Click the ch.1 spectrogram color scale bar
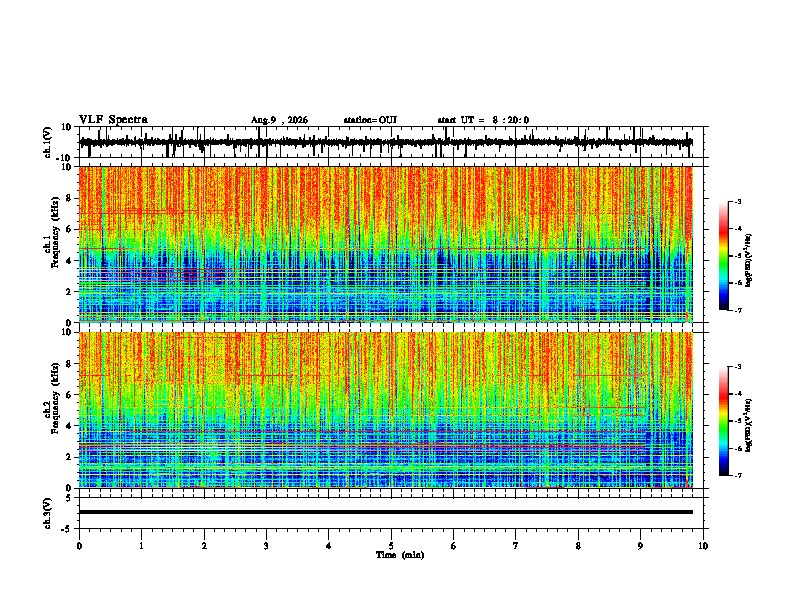 [724, 256]
